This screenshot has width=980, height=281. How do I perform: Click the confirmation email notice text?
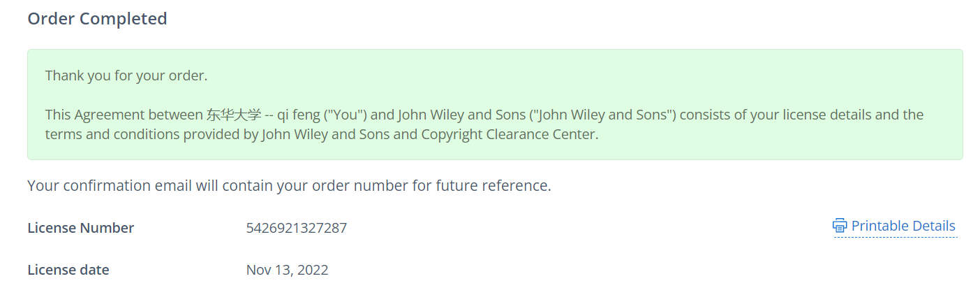coord(289,186)
